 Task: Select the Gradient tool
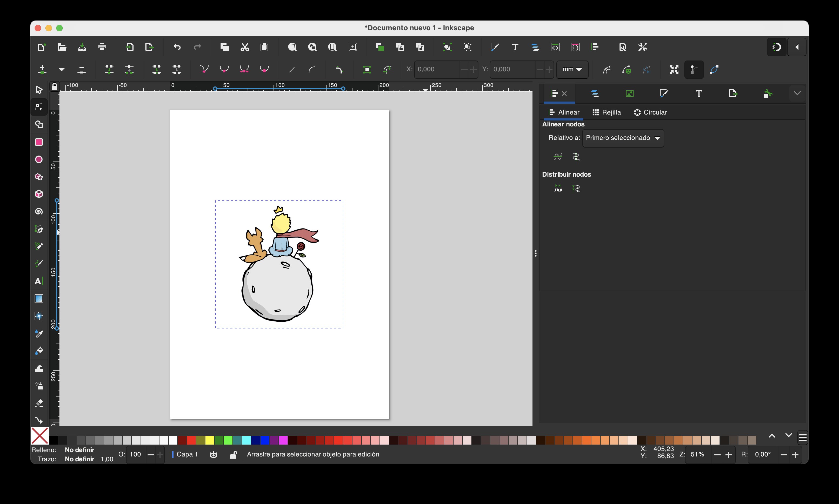39,298
